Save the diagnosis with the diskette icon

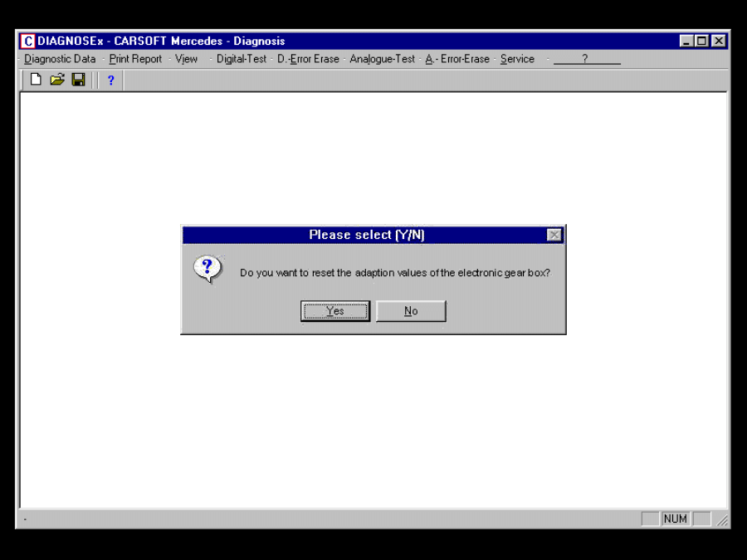point(78,80)
